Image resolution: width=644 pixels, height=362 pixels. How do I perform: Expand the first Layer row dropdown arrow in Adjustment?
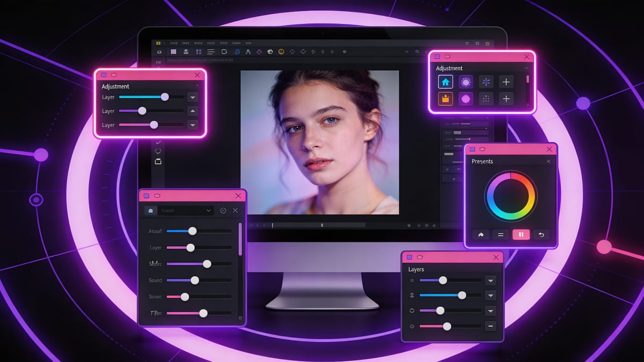point(193,97)
